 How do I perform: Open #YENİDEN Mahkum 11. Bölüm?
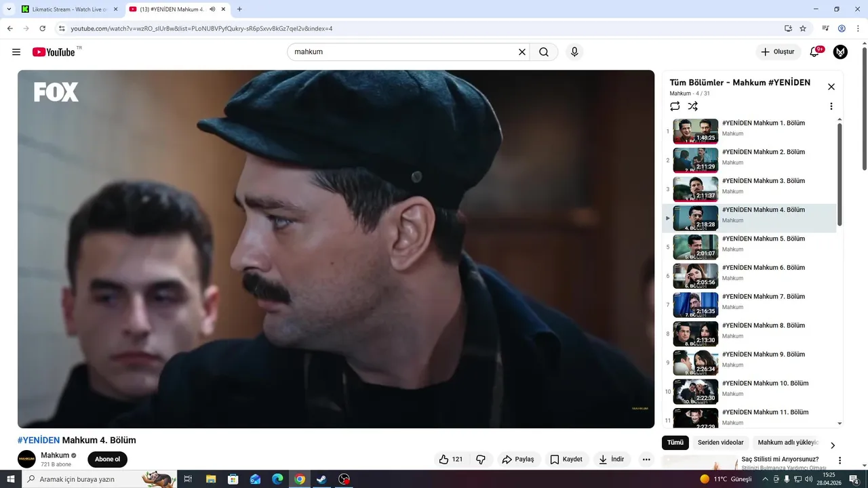pos(750,417)
